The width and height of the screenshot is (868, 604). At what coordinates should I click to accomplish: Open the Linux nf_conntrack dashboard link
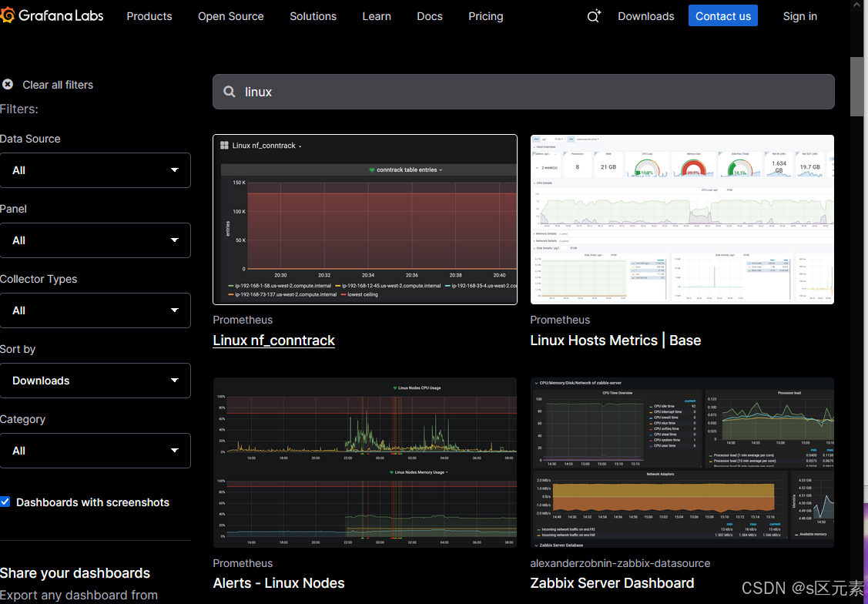274,341
